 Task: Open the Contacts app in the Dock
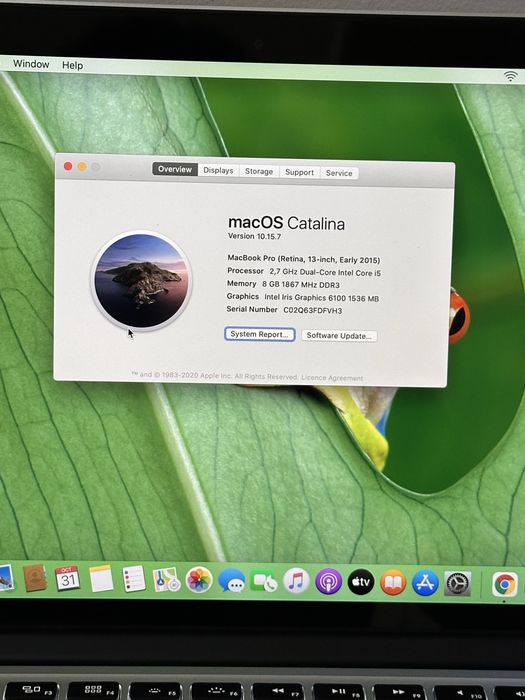point(35,578)
